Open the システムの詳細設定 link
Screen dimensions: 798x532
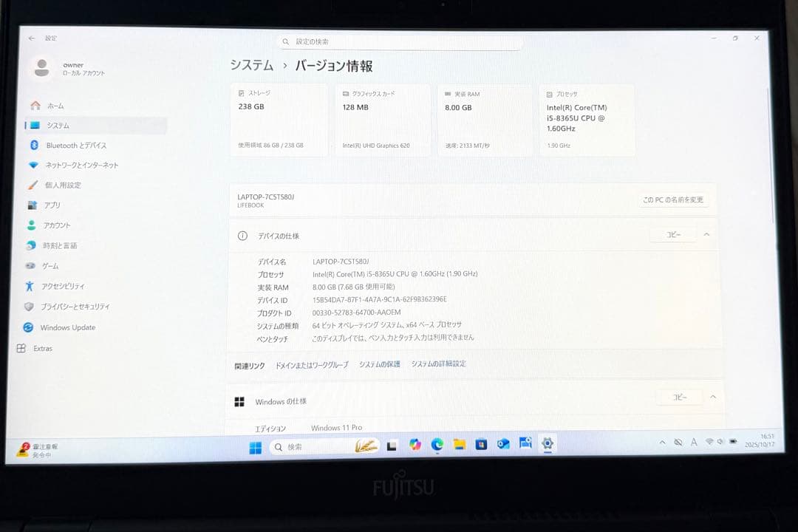tap(438, 364)
